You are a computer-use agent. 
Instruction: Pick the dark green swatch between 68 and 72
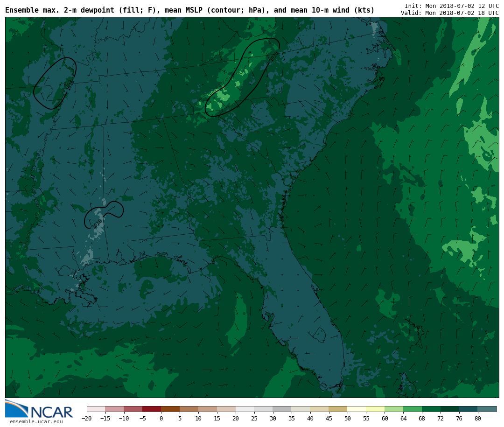tap(431, 409)
